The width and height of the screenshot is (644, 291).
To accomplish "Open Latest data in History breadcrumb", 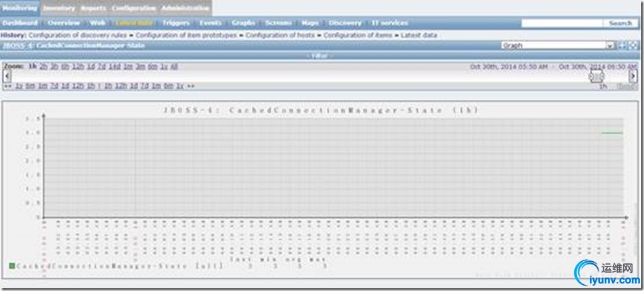I will (418, 35).
